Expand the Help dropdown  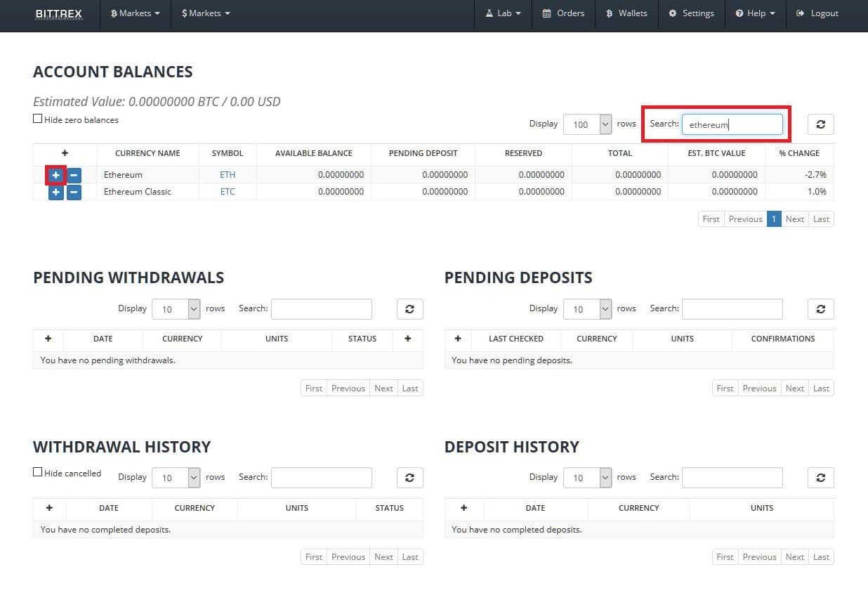point(755,13)
